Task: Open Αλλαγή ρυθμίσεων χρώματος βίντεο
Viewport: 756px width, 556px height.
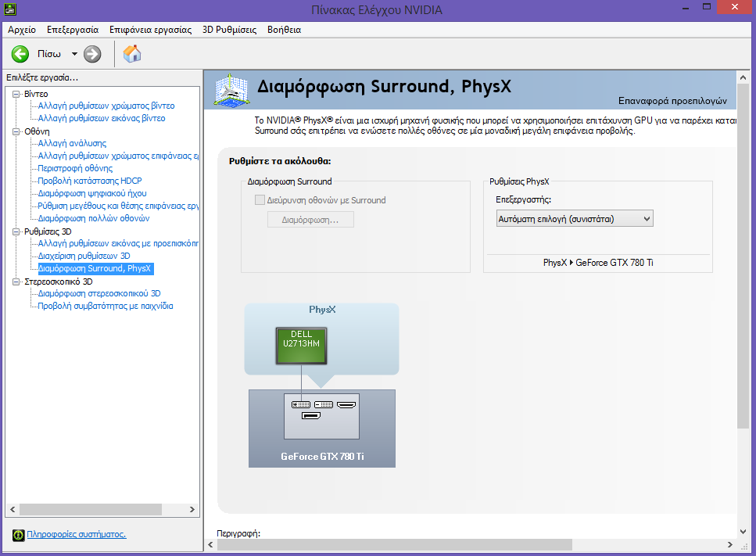Action: click(106, 106)
